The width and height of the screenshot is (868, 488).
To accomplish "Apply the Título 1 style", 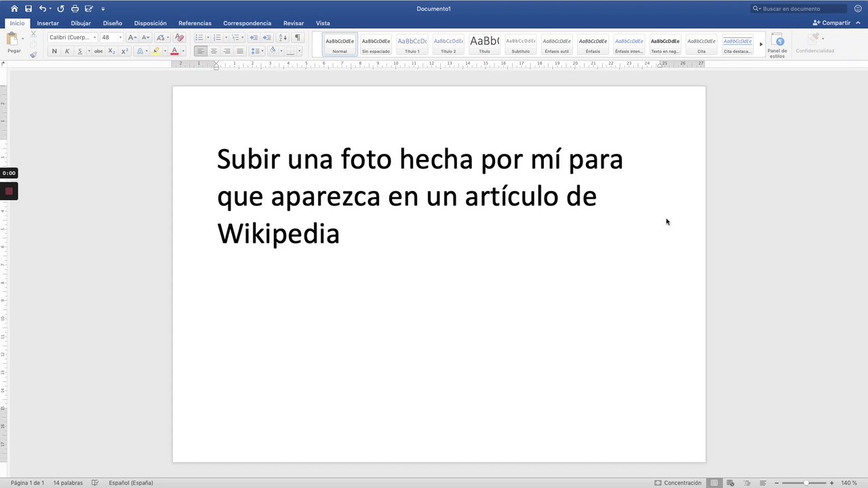I will (412, 45).
